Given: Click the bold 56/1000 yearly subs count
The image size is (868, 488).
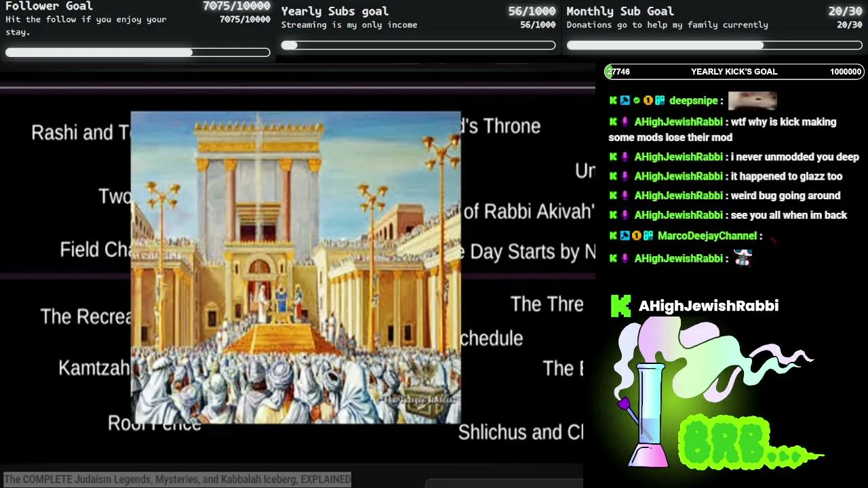Looking at the screenshot, I should click(x=532, y=11).
